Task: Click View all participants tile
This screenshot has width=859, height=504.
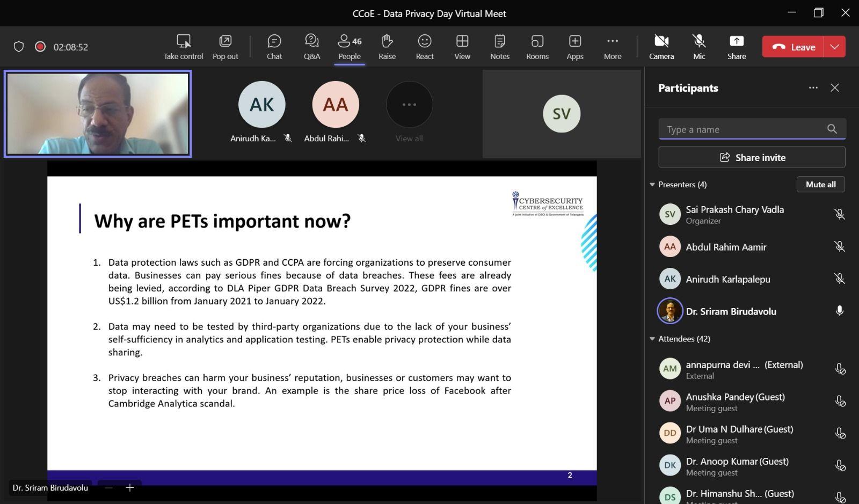Action: point(409,113)
